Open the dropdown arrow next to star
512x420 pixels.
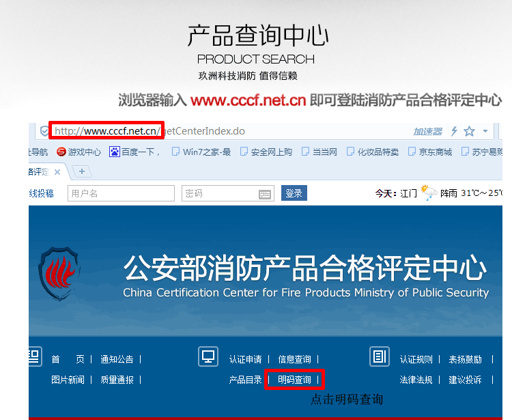[485, 131]
